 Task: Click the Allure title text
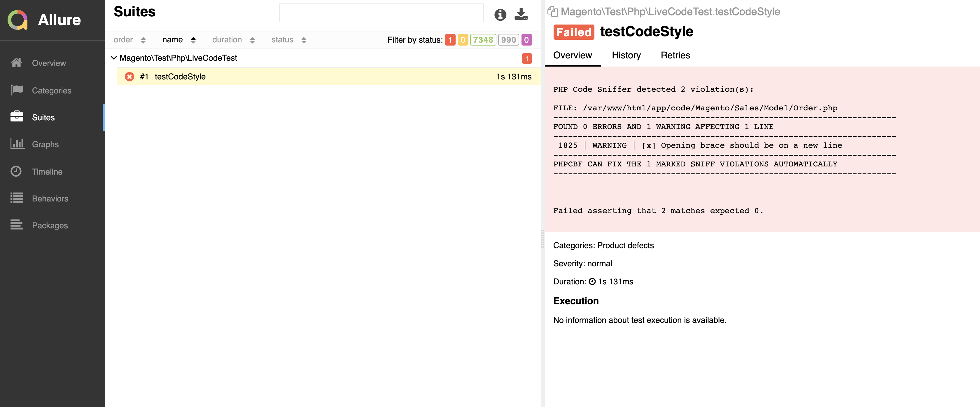(x=59, y=20)
